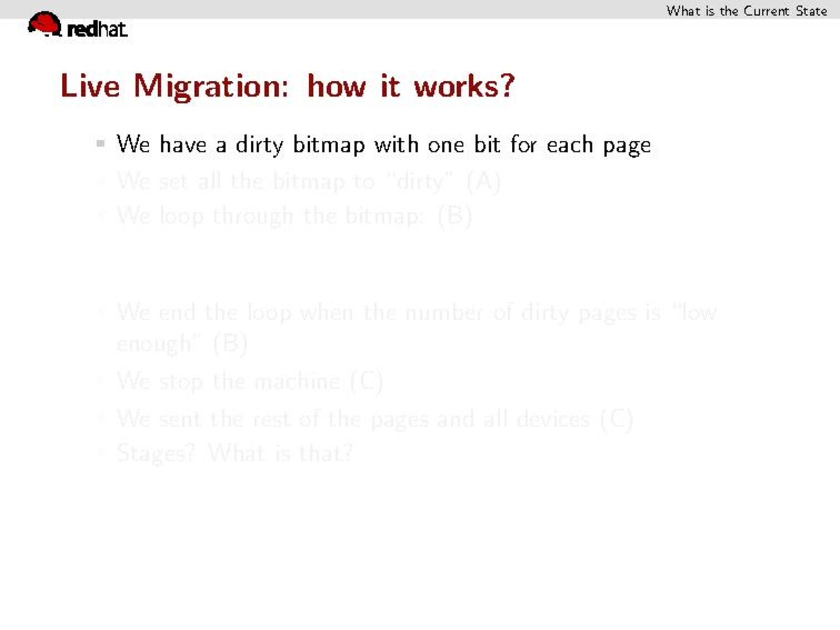Click the faded "Stages? What is that?" line
Image resolution: width=840 pixels, height=630 pixels.
click(235, 453)
